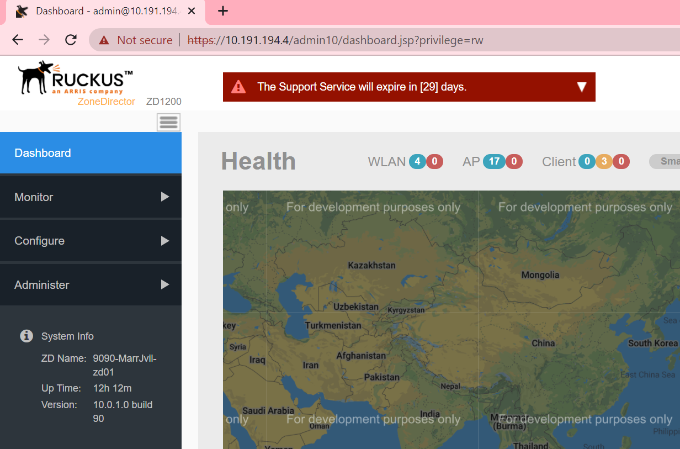
Task: Click the blue WLAN count badge
Action: (x=417, y=161)
